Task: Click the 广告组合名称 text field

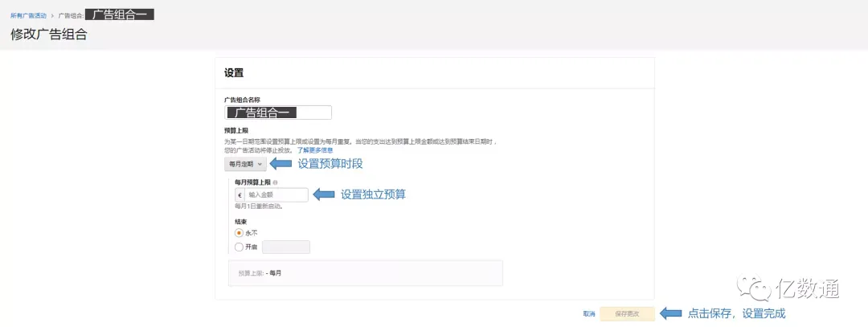Action: click(278, 112)
